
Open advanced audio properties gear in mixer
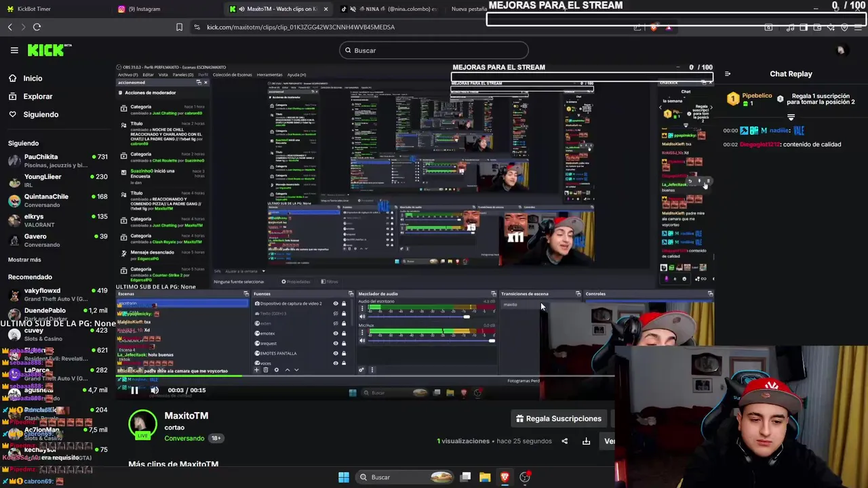(361, 370)
